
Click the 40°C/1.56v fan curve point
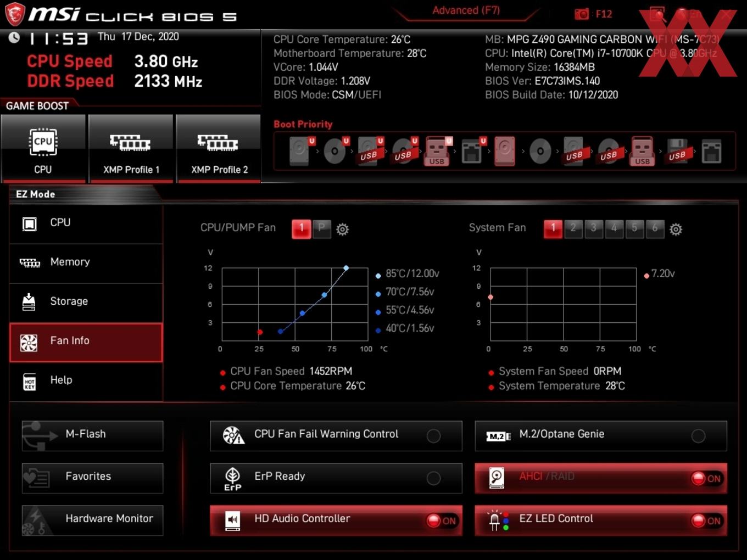[280, 331]
